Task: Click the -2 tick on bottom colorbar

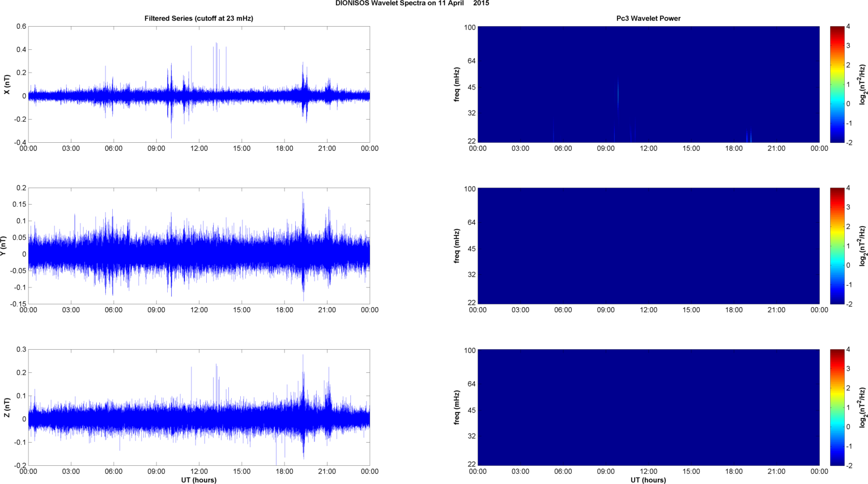Action: (849, 466)
